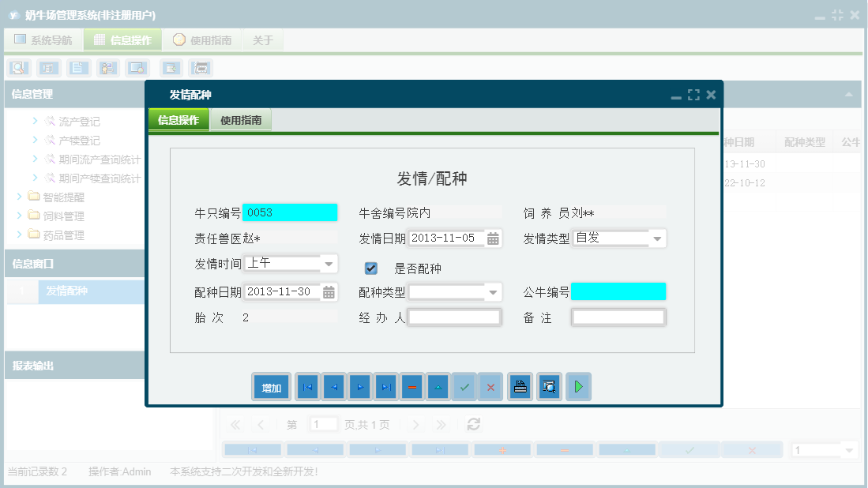Confirm changes with the green checkmark
The image size is (868, 488).
[x=464, y=386]
